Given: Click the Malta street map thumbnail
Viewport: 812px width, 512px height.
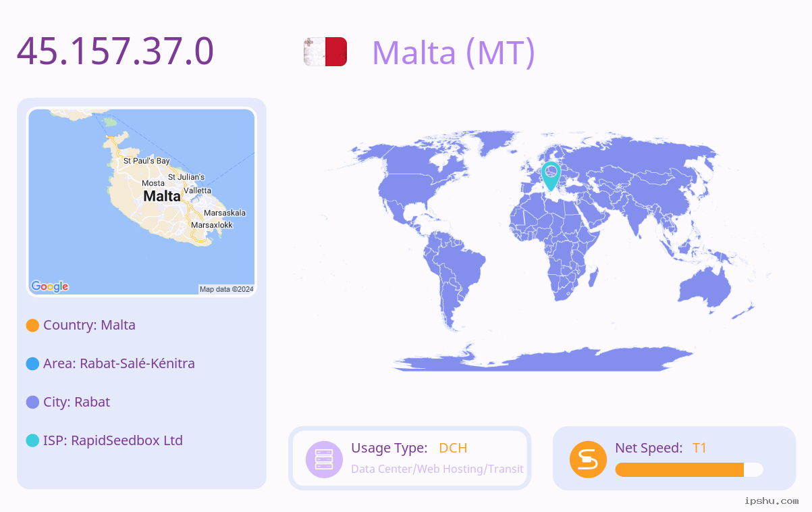Looking at the screenshot, I should pyautogui.click(x=141, y=202).
